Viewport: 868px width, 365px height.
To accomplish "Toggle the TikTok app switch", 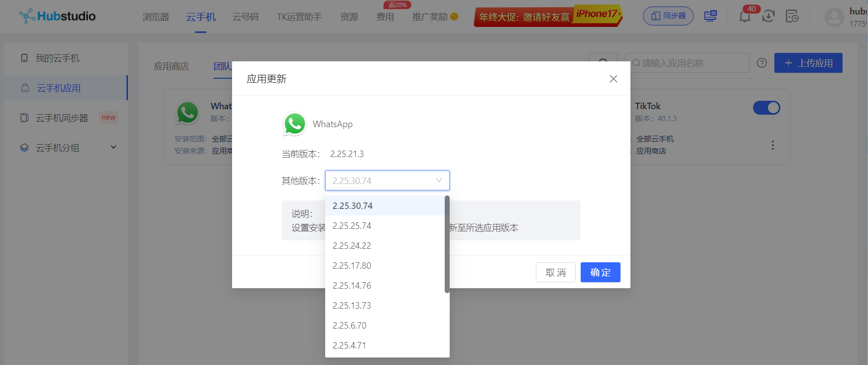I will coord(766,108).
